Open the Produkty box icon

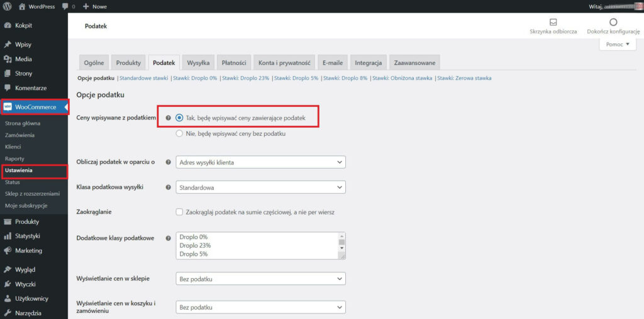pos(7,221)
